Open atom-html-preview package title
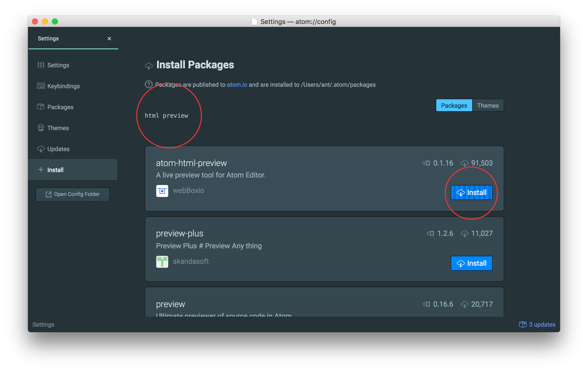Screen dimensions: 588x372 click(191, 163)
